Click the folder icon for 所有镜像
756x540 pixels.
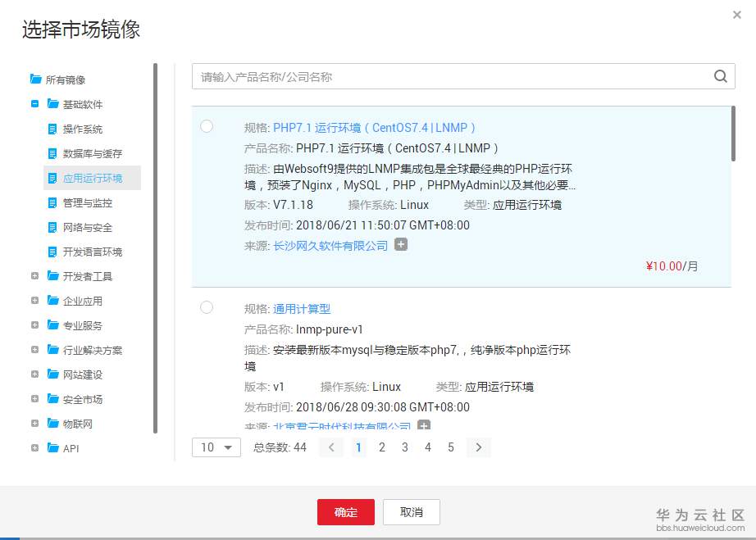(34, 79)
